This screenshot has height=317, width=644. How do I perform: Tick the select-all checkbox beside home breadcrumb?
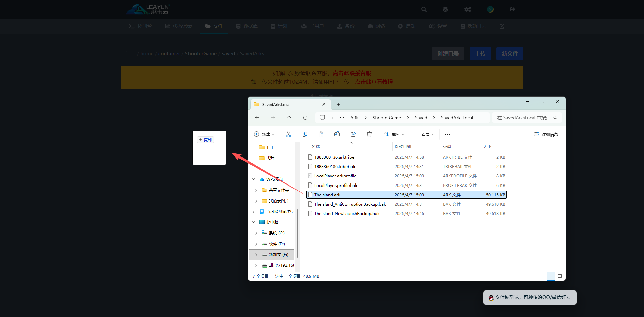point(129,54)
